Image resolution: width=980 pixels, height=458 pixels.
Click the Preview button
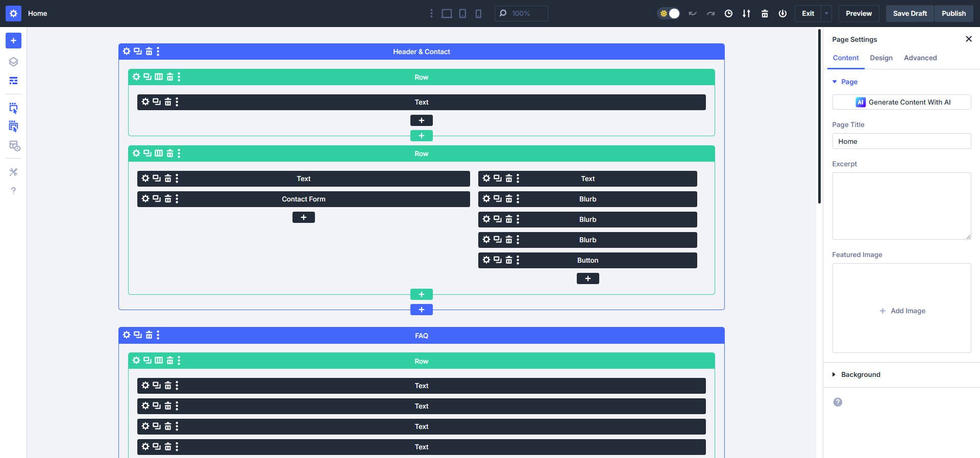859,13
